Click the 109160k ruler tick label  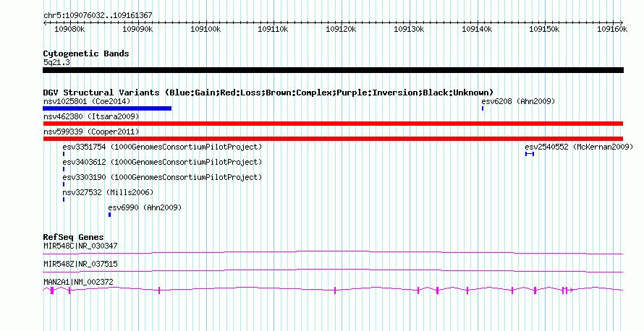612,29
